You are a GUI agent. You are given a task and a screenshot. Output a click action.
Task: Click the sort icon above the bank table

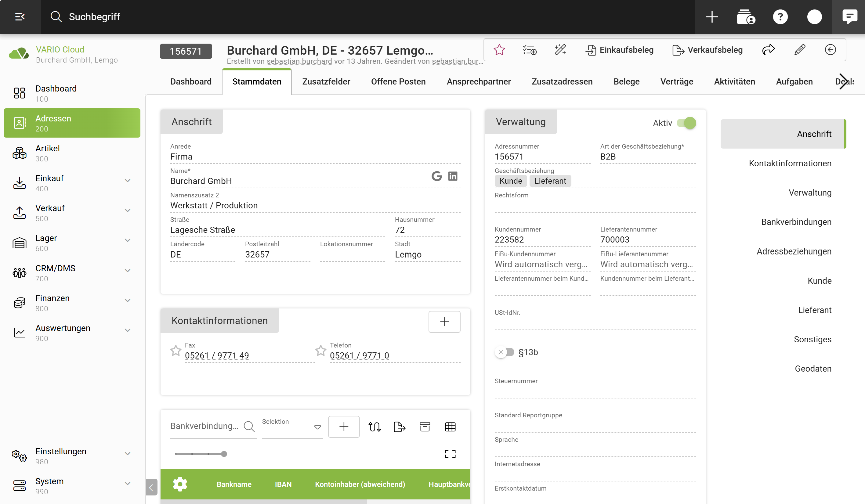375,427
